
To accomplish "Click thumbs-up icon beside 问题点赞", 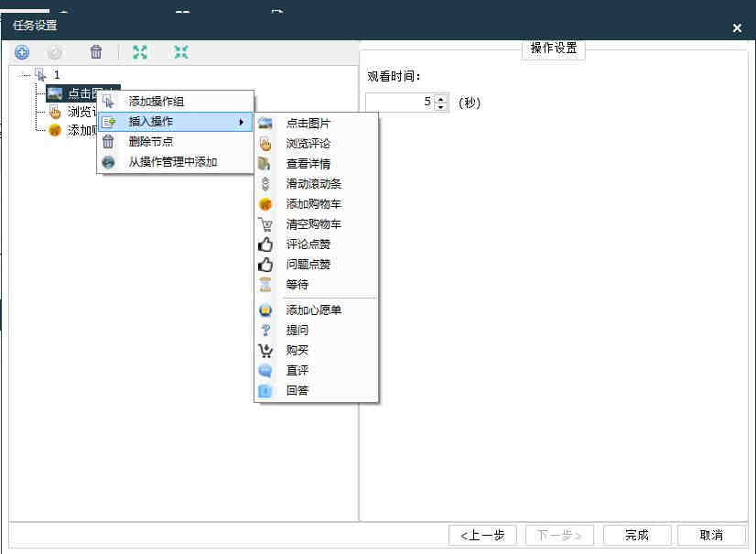I will pyautogui.click(x=265, y=265).
